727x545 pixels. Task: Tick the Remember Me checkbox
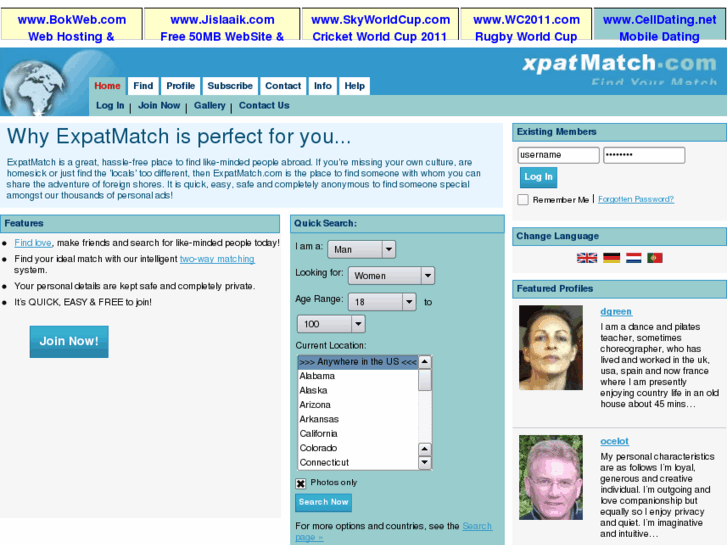pyautogui.click(x=523, y=199)
